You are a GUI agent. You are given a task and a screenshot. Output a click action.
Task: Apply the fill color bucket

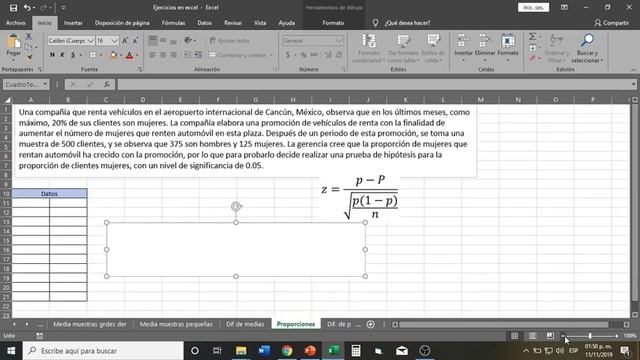[113, 55]
